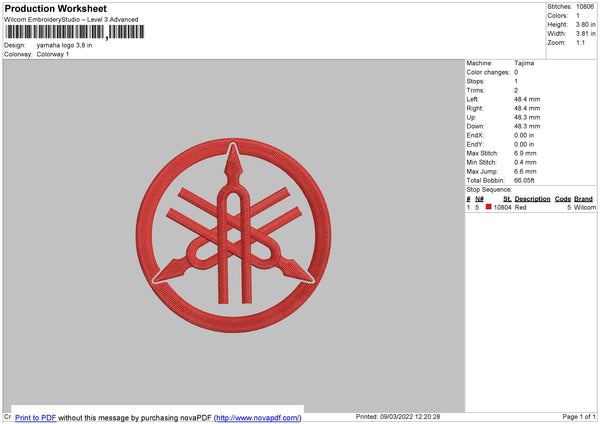Click the Max Stitch value '6.9 mm'
The image size is (600, 424).
tap(525, 153)
